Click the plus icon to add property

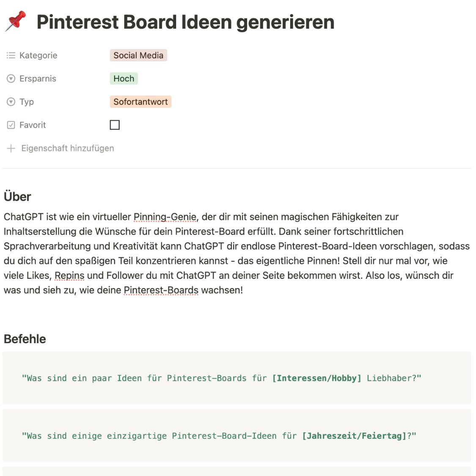point(11,149)
